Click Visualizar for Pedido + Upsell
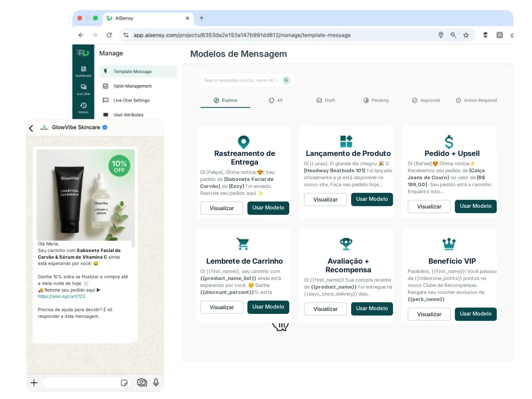532x399 pixels. (x=429, y=206)
